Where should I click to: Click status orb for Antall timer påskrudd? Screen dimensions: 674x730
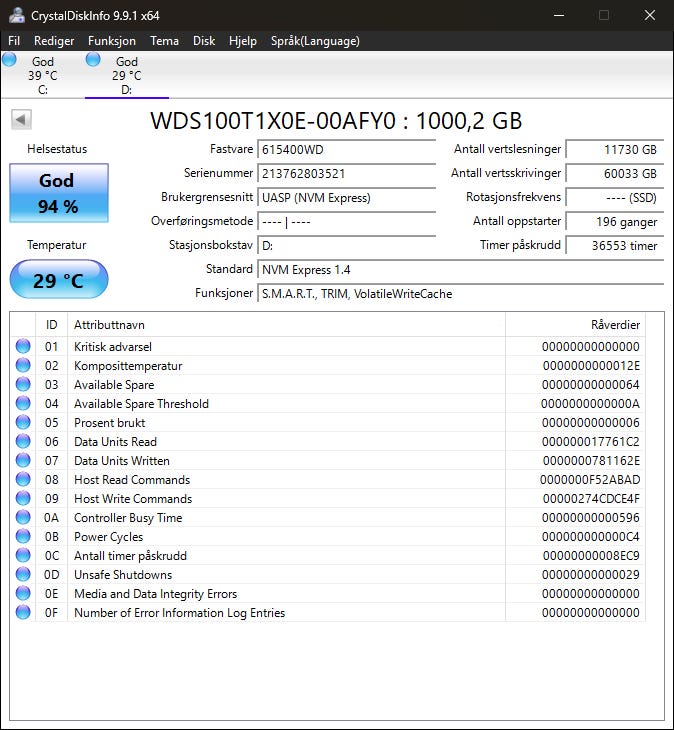[x=23, y=555]
